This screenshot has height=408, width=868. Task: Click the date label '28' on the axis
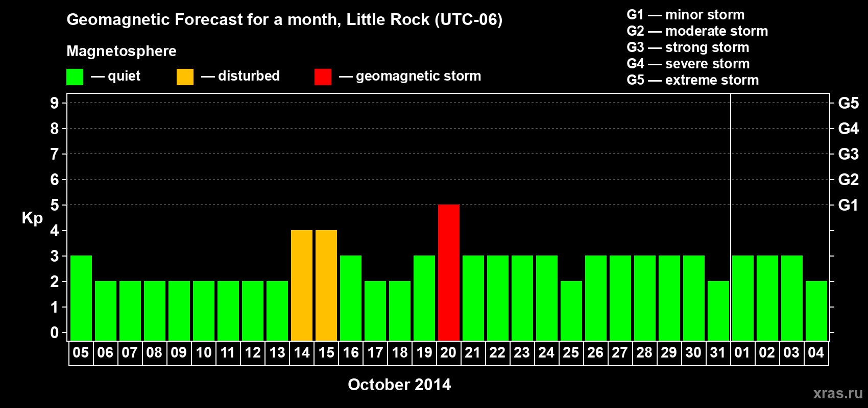[x=644, y=352]
